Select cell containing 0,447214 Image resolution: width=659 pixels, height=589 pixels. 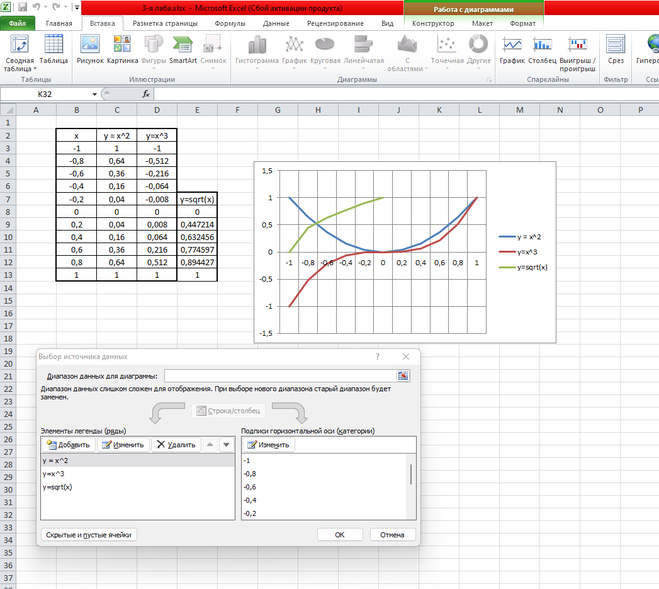pos(197,225)
